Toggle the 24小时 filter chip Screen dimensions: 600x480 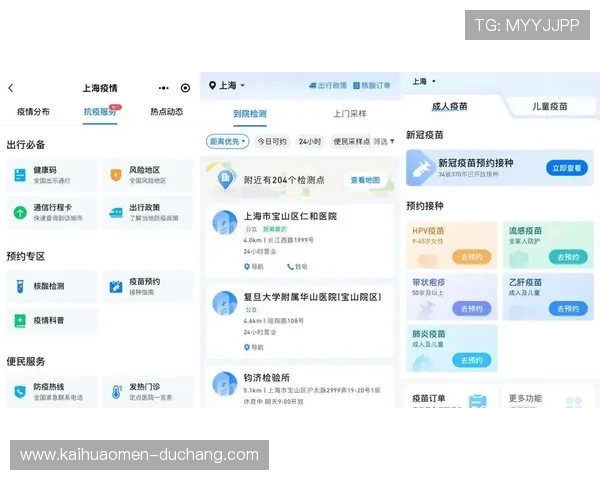tap(310, 142)
